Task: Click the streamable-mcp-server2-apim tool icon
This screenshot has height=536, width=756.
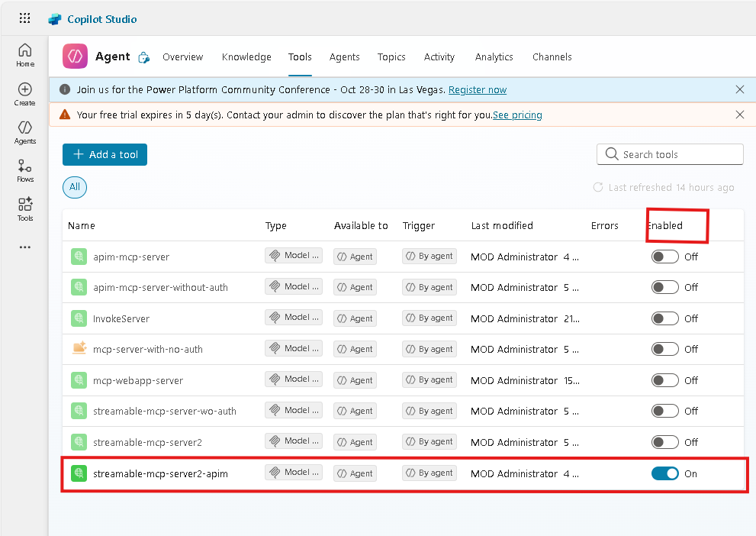Action: [79, 473]
